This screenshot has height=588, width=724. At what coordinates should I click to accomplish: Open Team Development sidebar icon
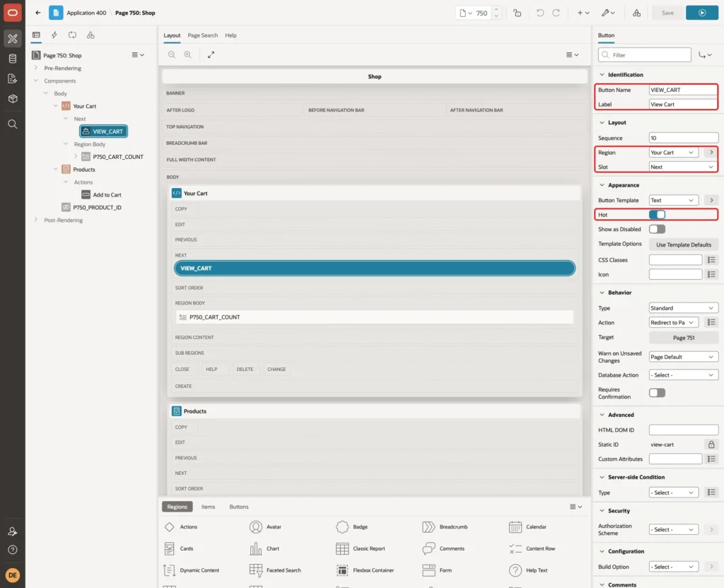coord(13,78)
